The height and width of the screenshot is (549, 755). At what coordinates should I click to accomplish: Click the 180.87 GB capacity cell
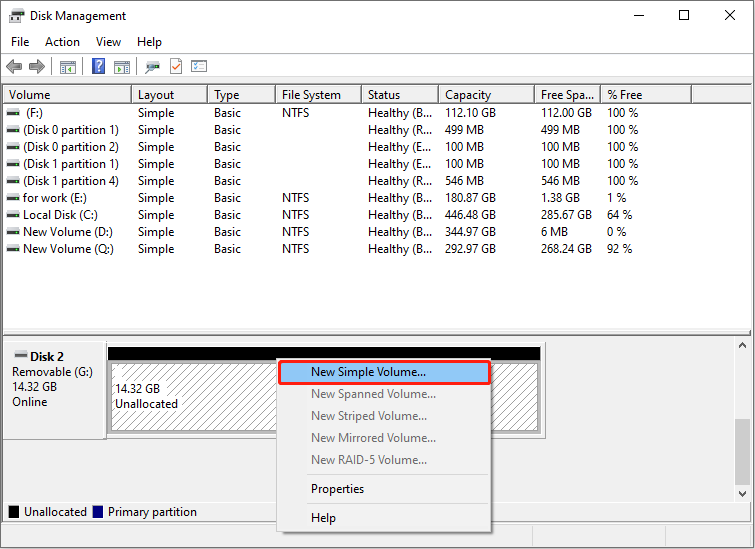click(470, 198)
